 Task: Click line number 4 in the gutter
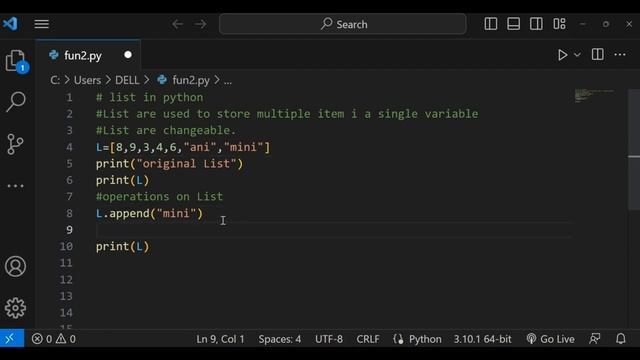(x=69, y=147)
